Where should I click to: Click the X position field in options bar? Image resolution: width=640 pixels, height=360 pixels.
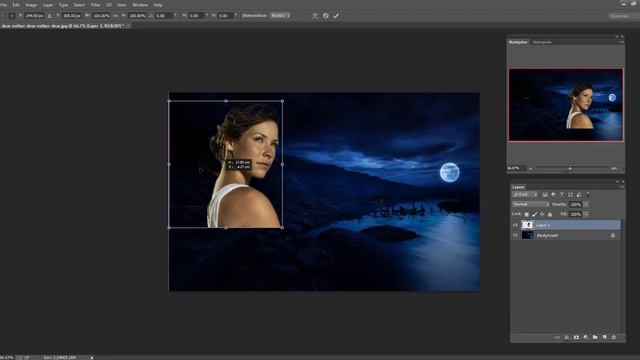click(34, 16)
